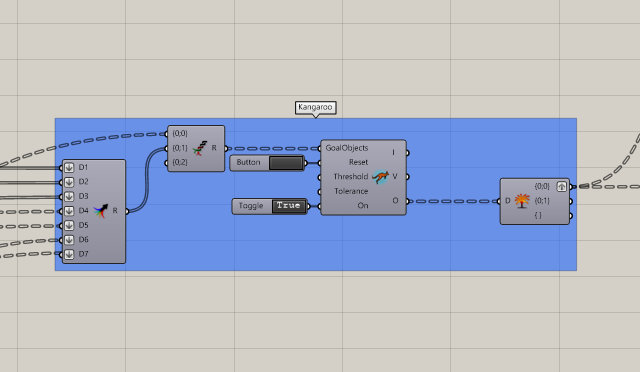Click the D6 input arrow icon

(x=69, y=240)
